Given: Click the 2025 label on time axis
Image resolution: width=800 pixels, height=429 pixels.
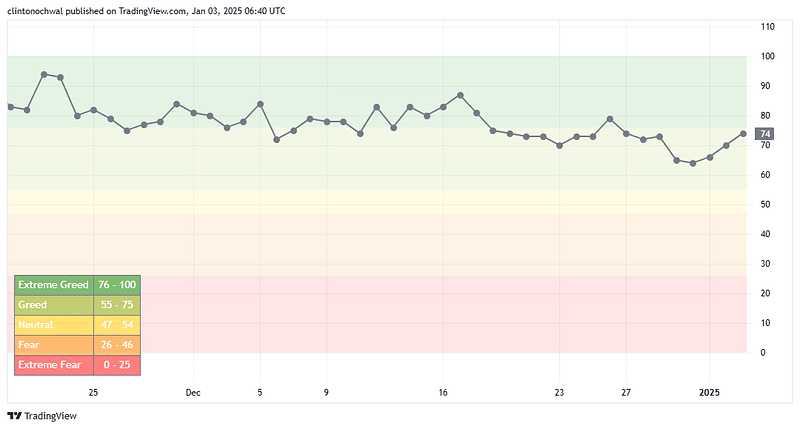Looking at the screenshot, I should 710,392.
